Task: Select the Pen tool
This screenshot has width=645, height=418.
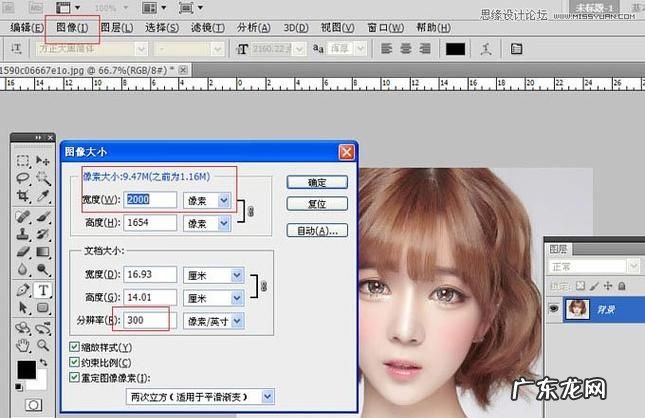Action: coord(23,290)
